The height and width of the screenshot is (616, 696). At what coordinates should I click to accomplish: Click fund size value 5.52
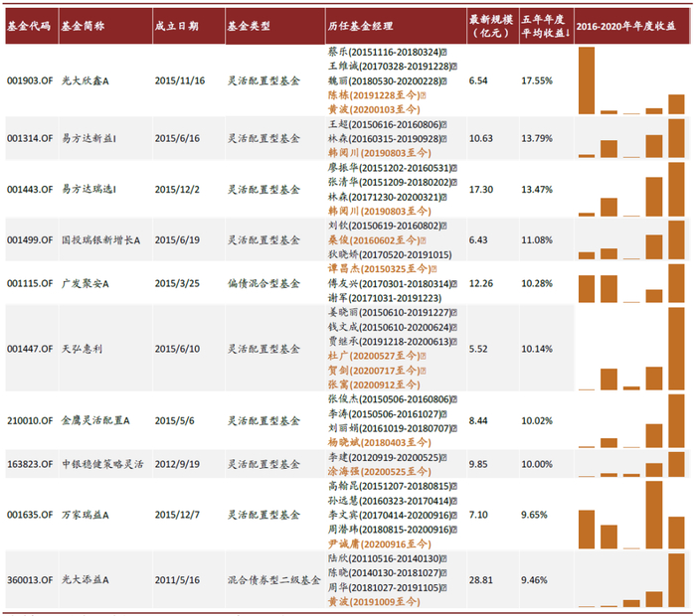[478, 349]
